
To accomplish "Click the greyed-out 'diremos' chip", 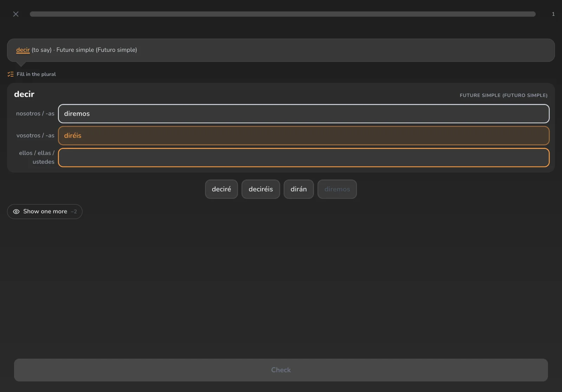I will (x=337, y=189).
